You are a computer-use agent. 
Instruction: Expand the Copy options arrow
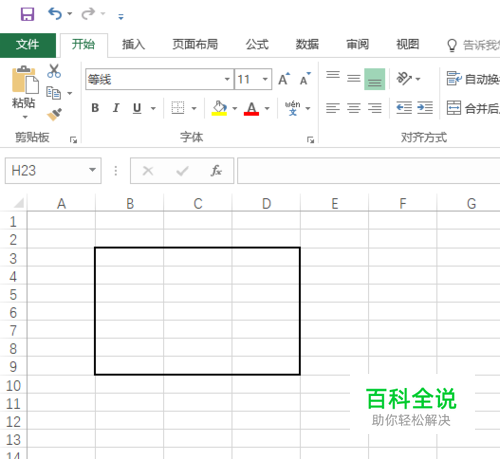point(70,93)
